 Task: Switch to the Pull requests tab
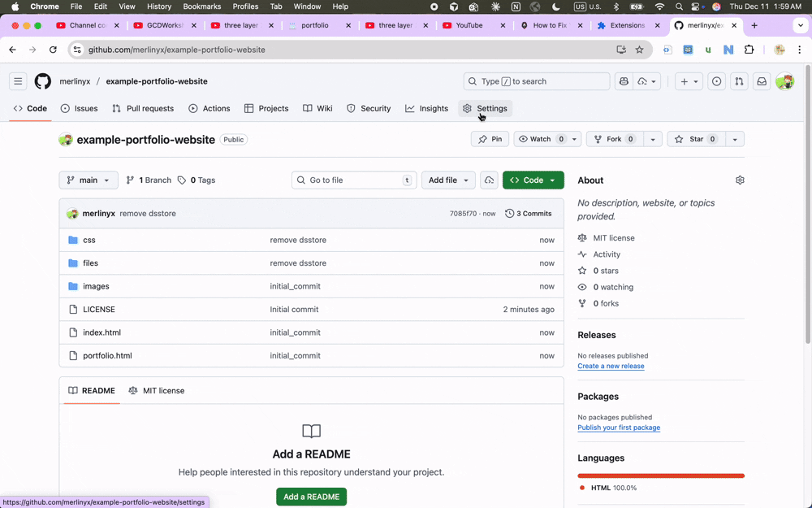(143, 108)
